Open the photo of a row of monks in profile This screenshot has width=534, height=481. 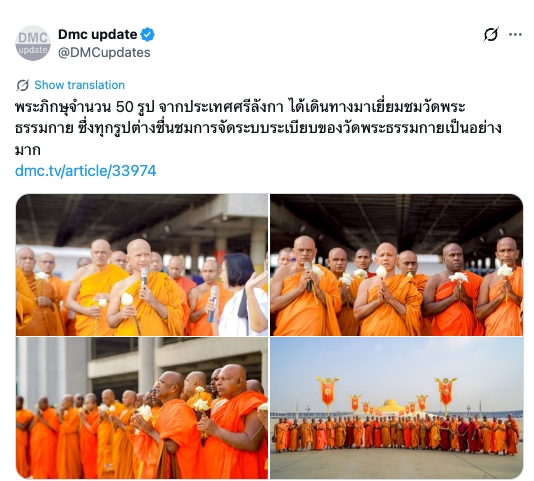142,408
